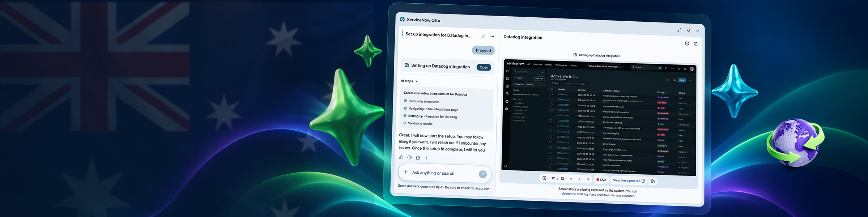
Task: Expand the Otto panel to full screen
Action: 679,30
